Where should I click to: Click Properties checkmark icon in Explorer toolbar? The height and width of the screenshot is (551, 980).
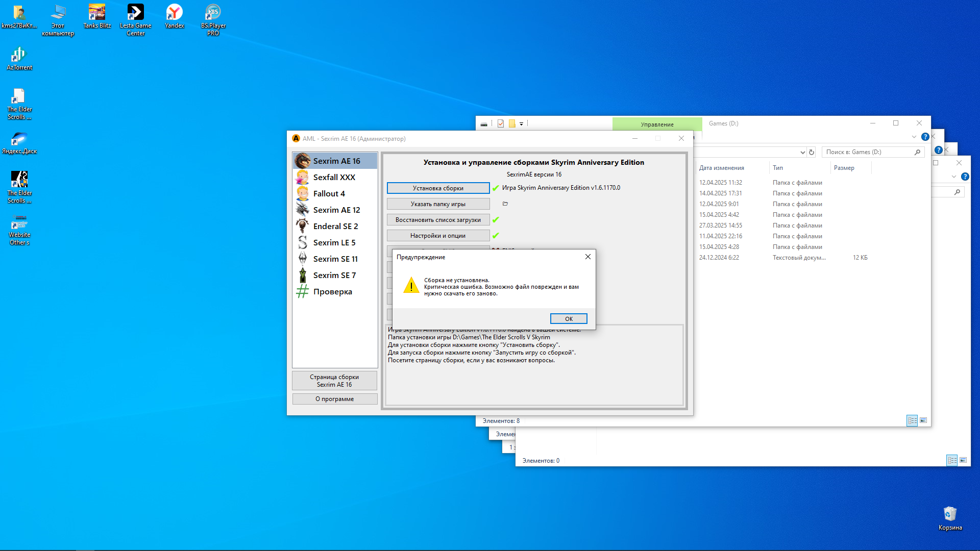pyautogui.click(x=501, y=123)
